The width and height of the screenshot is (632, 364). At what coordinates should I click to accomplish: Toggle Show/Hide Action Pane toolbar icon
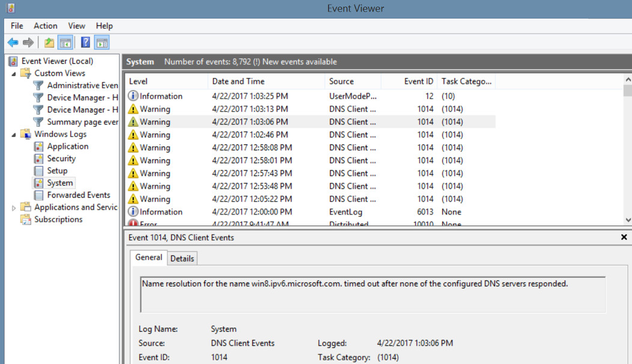102,42
